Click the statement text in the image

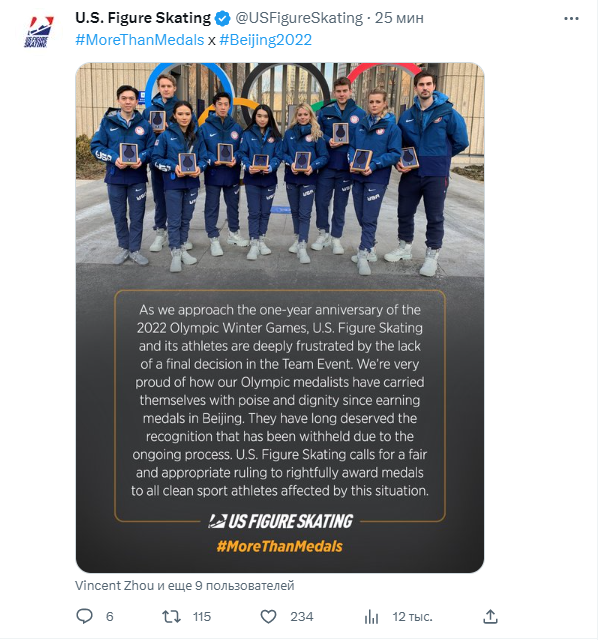(280, 400)
